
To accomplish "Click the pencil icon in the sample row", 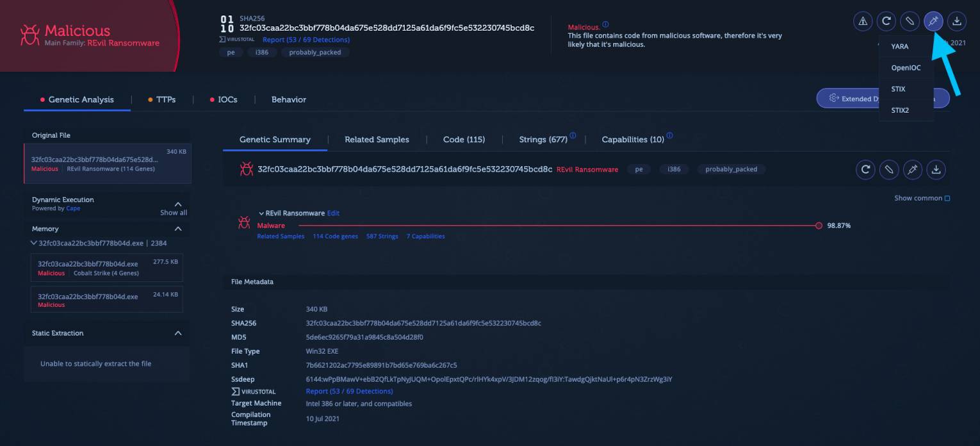I will pos(889,170).
